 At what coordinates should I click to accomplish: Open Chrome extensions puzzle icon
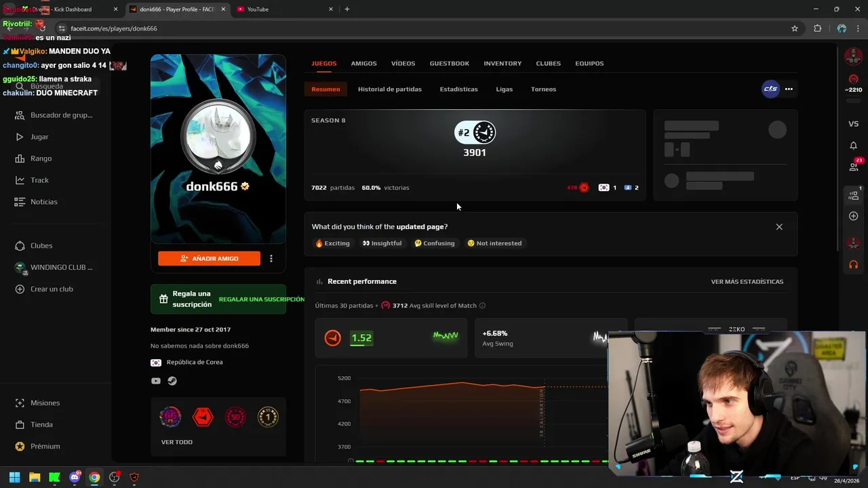tap(817, 28)
